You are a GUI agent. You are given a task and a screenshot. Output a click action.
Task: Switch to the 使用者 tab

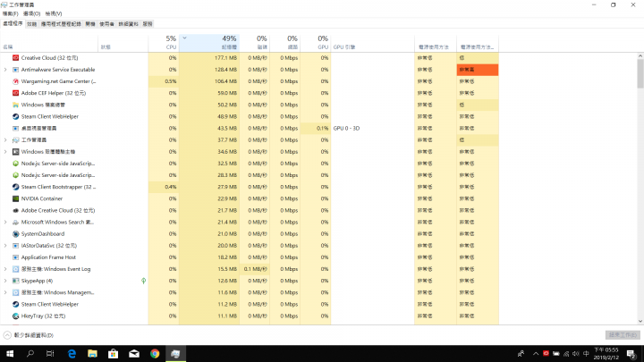106,24
